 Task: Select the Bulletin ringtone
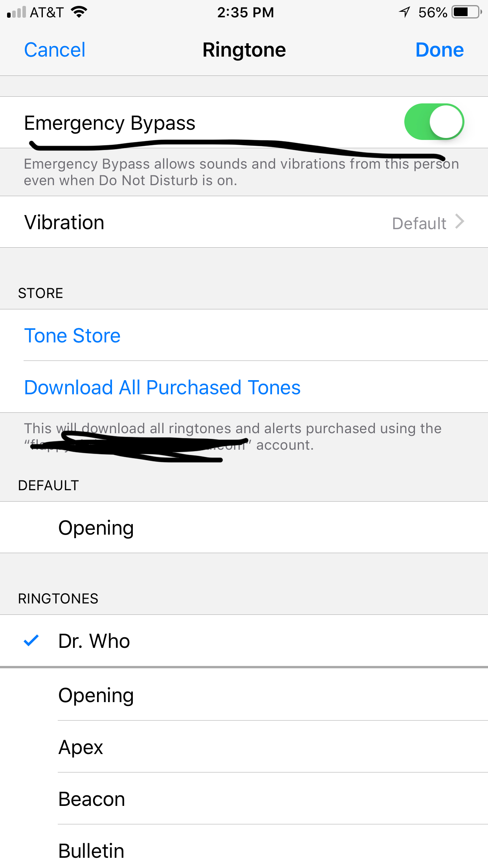(x=91, y=851)
